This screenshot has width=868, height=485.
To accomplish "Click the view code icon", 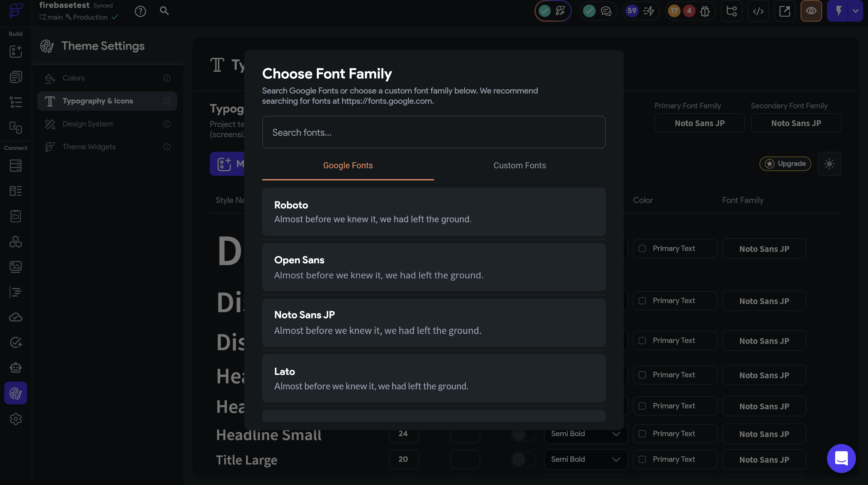I will point(758,11).
